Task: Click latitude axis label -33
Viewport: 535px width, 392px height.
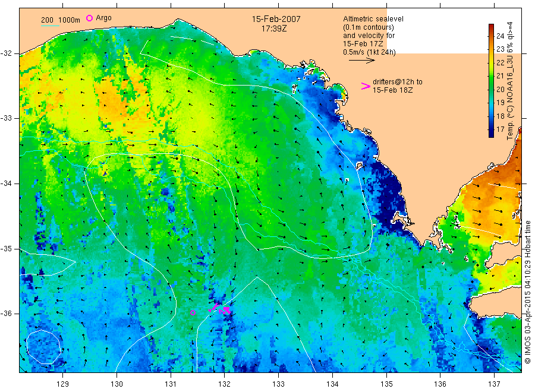Action: (6, 118)
